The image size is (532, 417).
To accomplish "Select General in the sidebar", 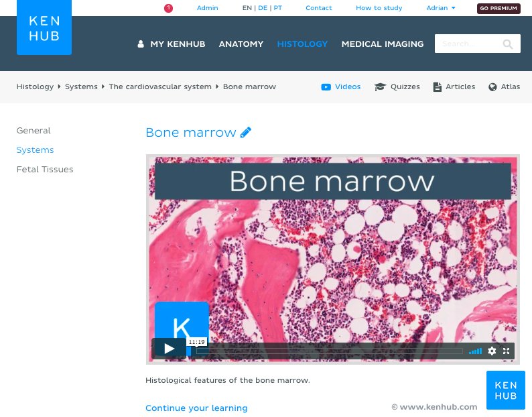I will [x=34, y=131].
